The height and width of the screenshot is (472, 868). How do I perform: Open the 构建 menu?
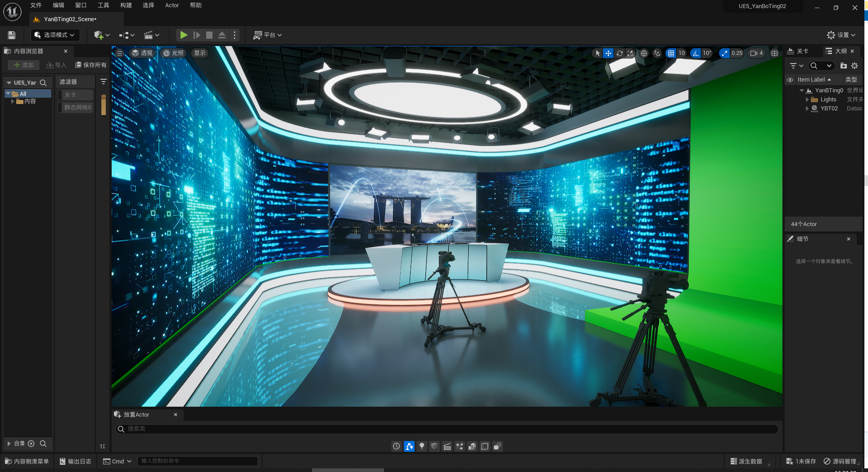click(x=126, y=5)
